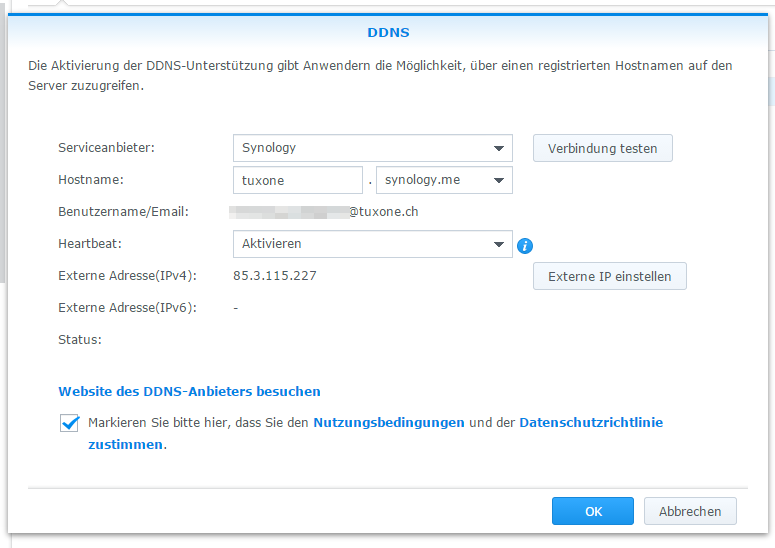Click the Status label
775x548 pixels.
(x=80, y=339)
